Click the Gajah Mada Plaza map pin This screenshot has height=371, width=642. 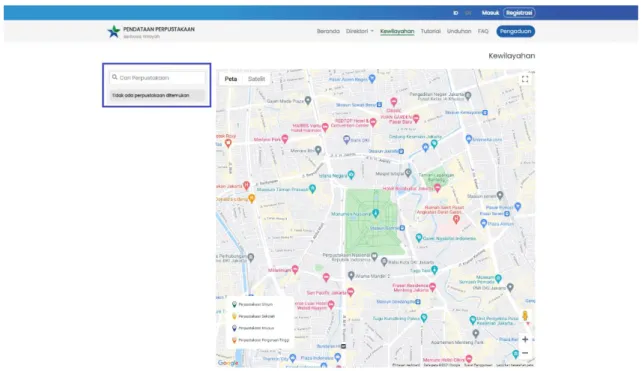[308, 100]
